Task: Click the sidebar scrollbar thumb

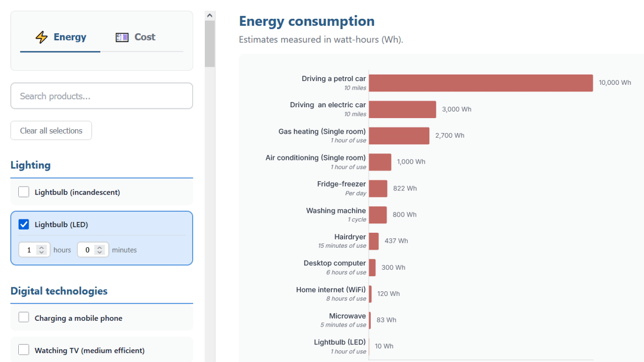Action: tap(210, 44)
